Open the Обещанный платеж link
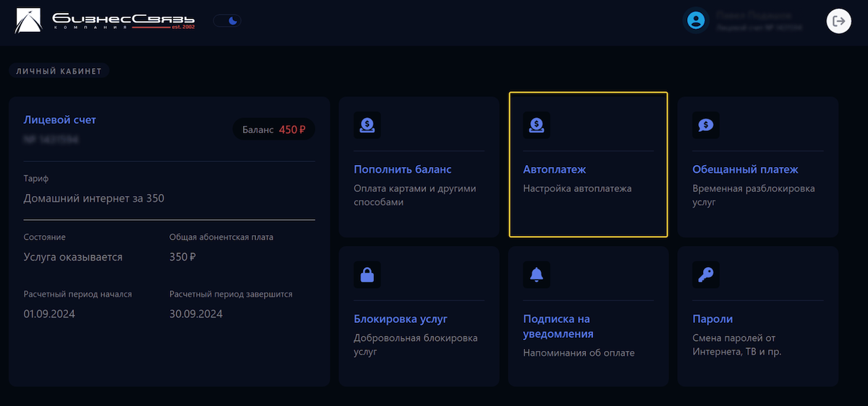868x406 pixels. [745, 169]
